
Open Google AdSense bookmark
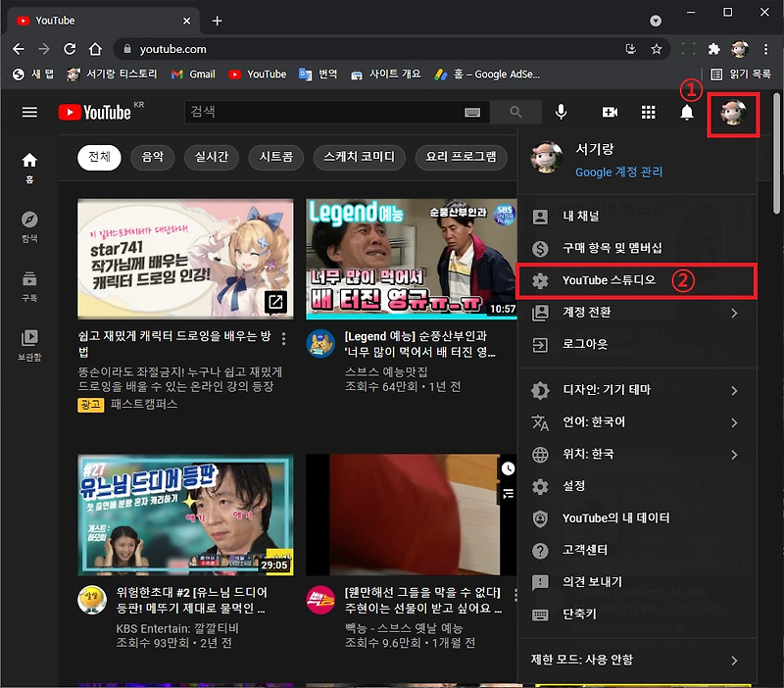[x=487, y=74]
